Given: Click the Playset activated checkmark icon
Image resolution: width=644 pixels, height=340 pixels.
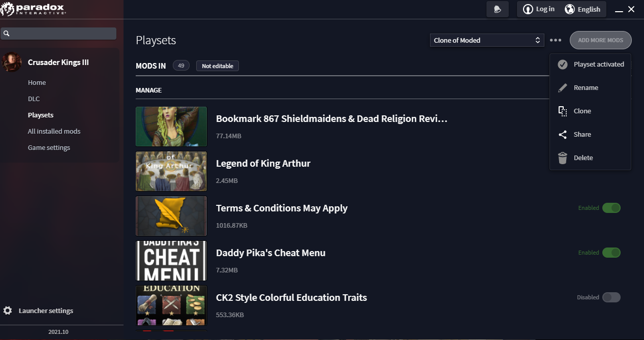Looking at the screenshot, I should tap(562, 65).
